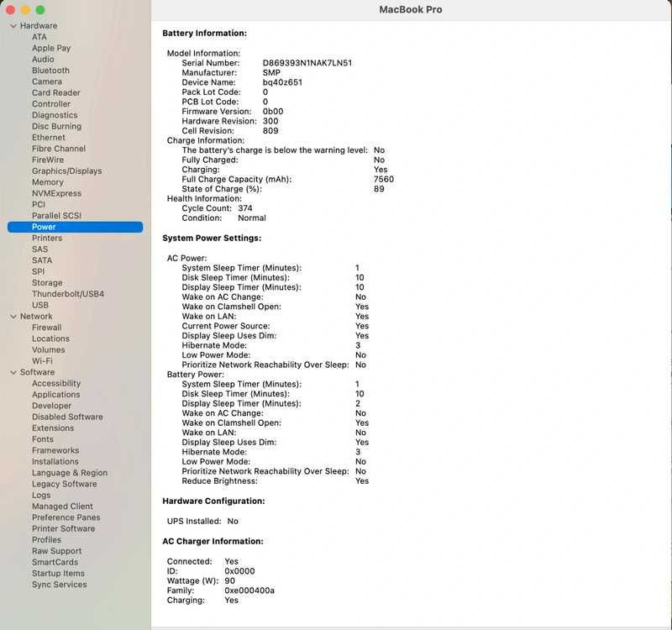
Task: Select Controller in the sidebar
Action: pyautogui.click(x=51, y=103)
